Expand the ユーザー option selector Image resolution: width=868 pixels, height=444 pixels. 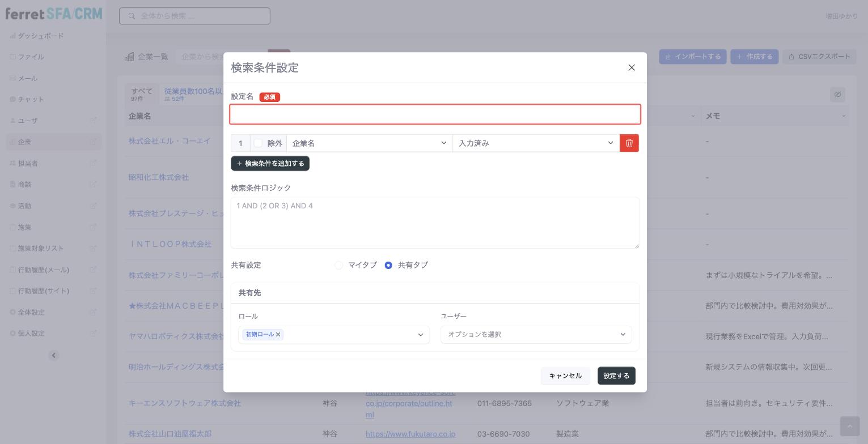coord(536,335)
